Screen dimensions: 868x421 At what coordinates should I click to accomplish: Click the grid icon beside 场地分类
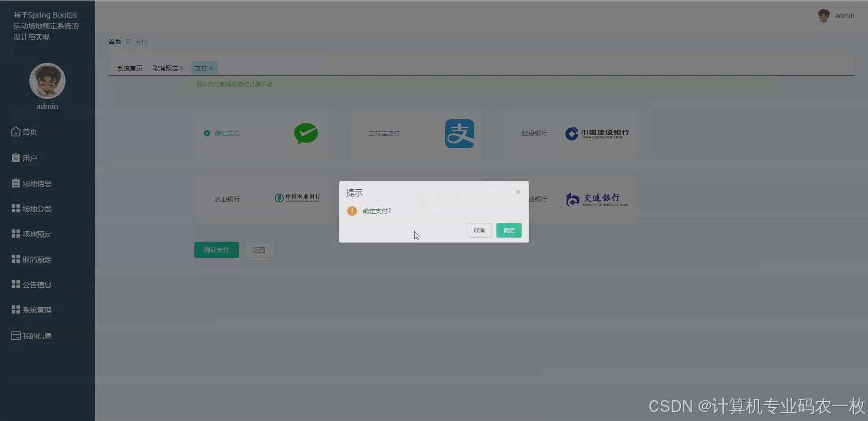(x=16, y=208)
